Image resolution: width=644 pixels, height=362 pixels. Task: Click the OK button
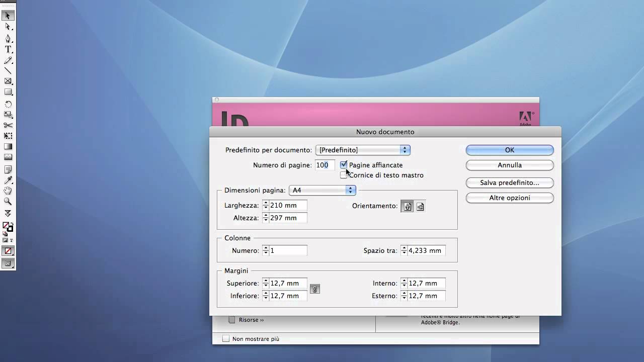tap(510, 150)
